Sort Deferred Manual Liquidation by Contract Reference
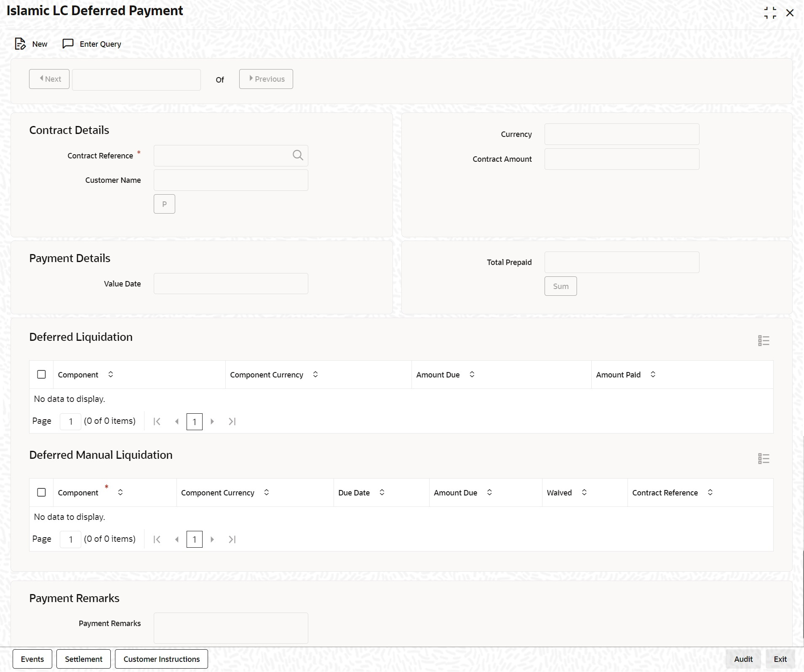804x672 pixels. point(710,492)
